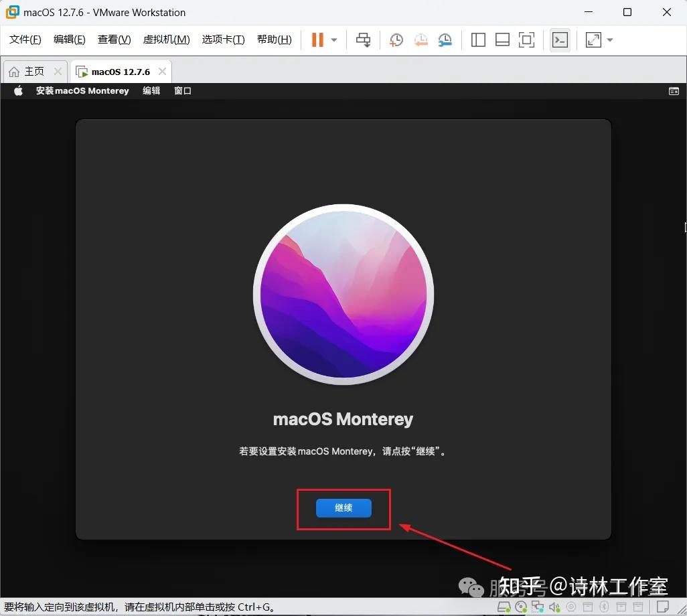The height and width of the screenshot is (616, 687).
Task: Select the macOS 12.7.6 tab
Action: [121, 72]
